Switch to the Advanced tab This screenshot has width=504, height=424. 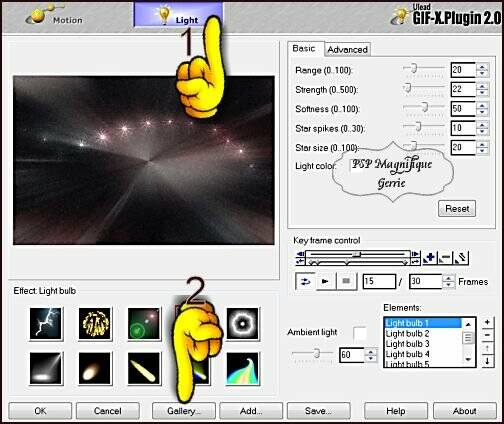tap(347, 50)
